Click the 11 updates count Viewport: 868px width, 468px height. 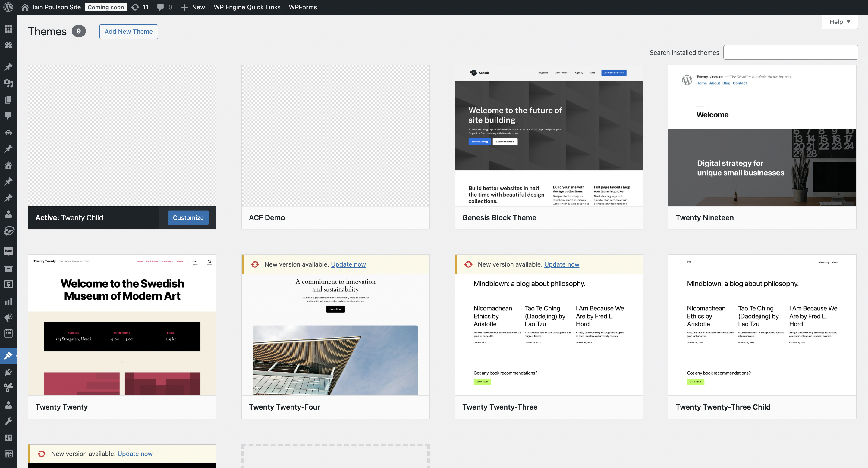146,7
